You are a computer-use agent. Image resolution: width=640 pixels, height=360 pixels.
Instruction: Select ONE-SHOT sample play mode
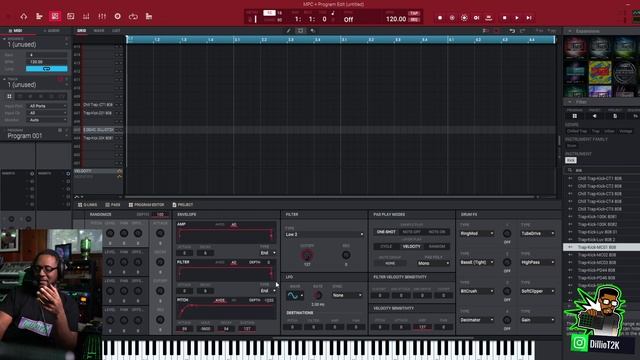(386, 232)
